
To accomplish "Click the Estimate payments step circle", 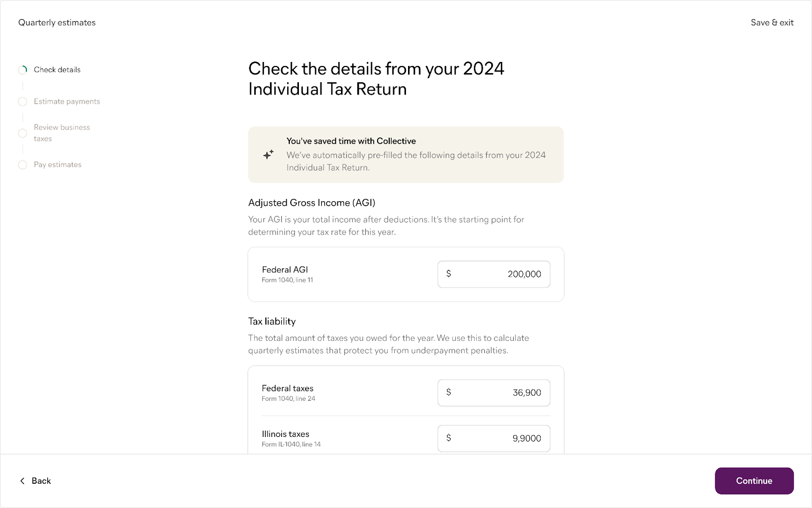I will click(x=23, y=102).
